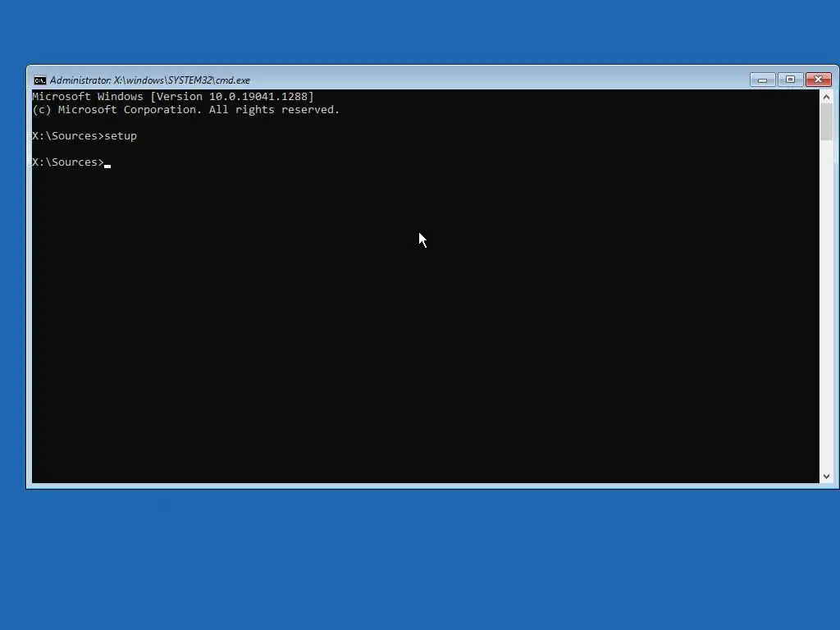The height and width of the screenshot is (630, 840).
Task: Click the Microsoft Windows version line
Action: tap(173, 97)
